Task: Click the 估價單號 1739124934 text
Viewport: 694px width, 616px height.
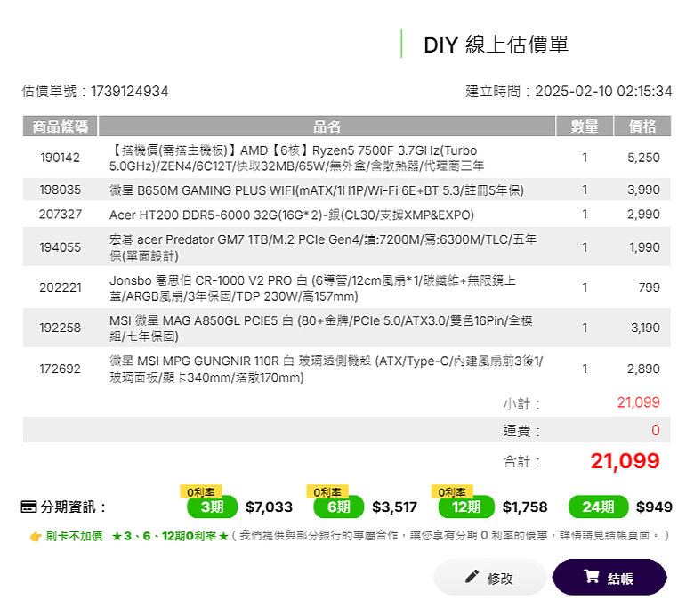Action: pos(95,91)
